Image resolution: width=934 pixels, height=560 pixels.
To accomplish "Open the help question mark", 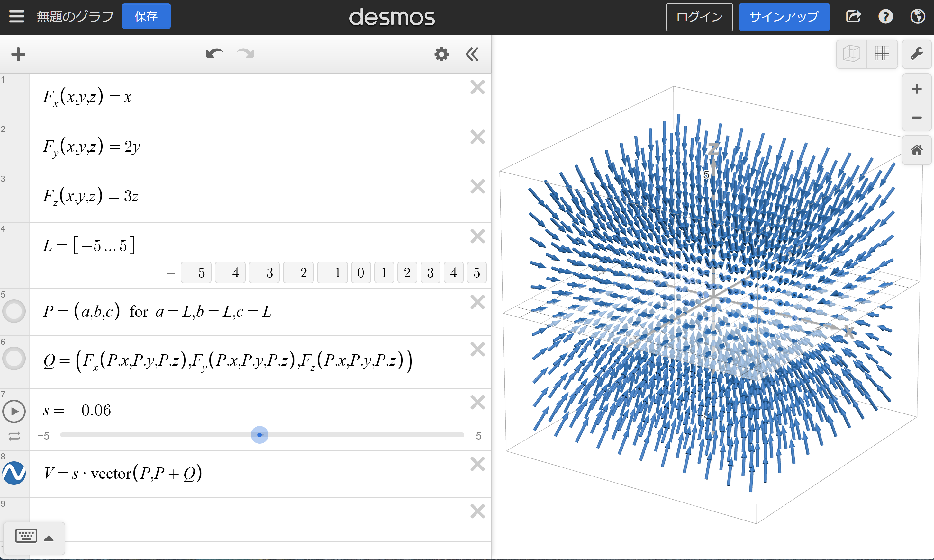I will (885, 17).
